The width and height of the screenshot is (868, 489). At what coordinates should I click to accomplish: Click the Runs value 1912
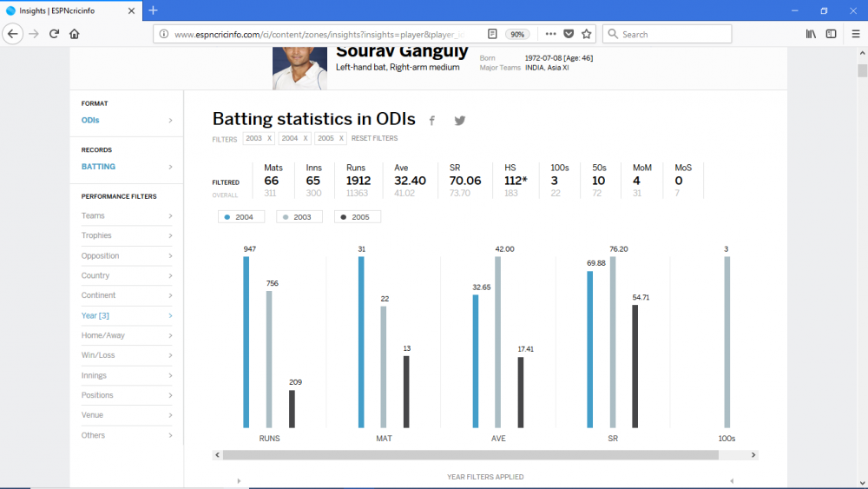358,181
